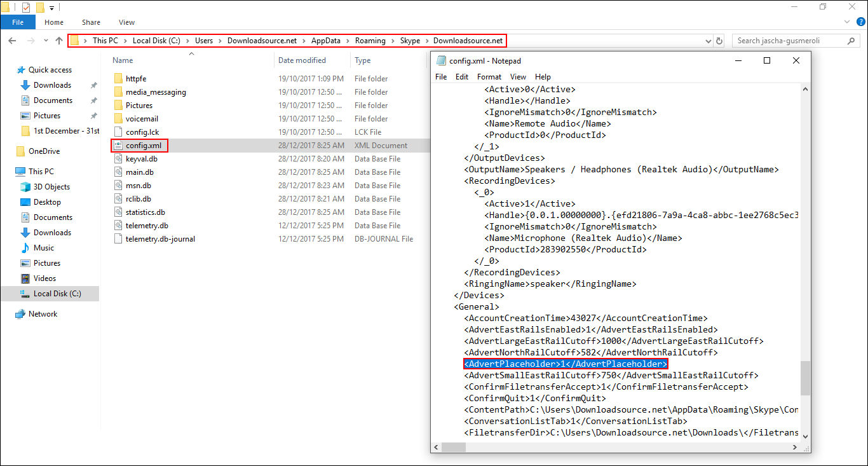868x466 pixels.
Task: Open Customize Quick Access Toolbar dropdown
Action: pos(52,8)
